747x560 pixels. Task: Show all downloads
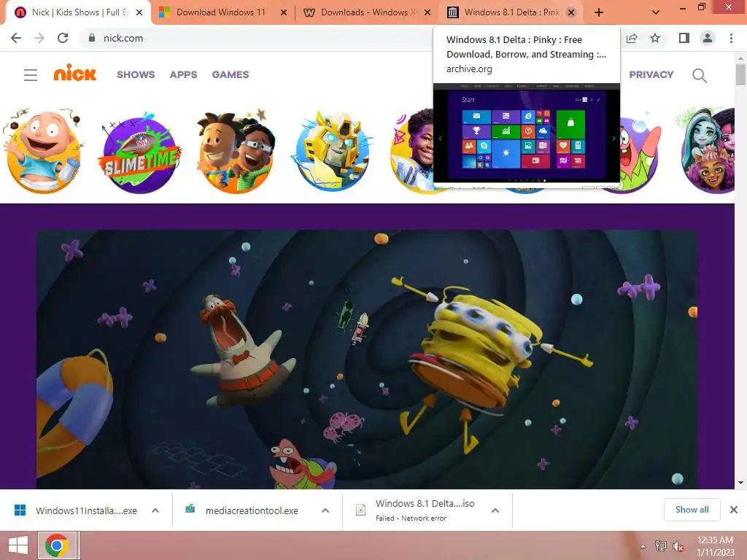click(x=692, y=510)
